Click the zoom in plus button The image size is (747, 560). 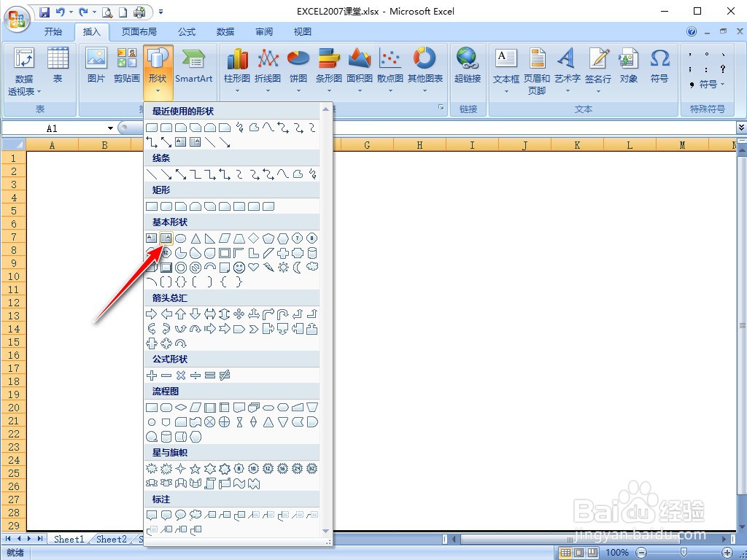point(728,553)
